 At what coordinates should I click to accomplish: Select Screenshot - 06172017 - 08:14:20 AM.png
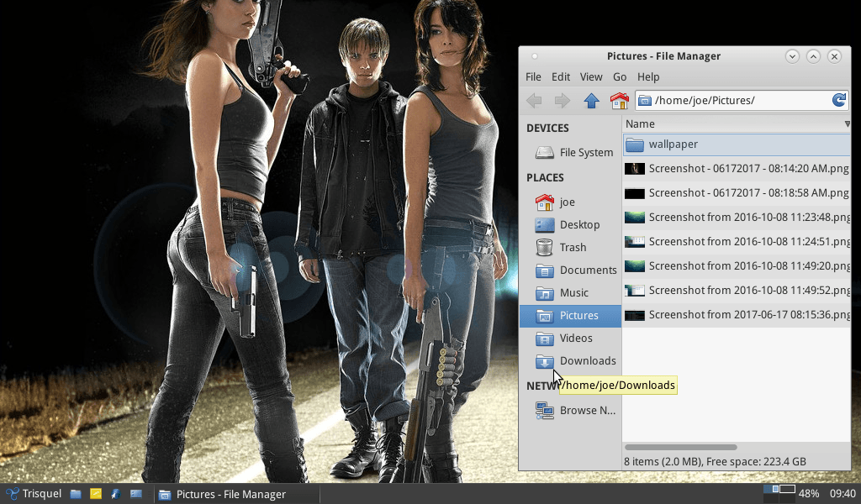(x=737, y=168)
